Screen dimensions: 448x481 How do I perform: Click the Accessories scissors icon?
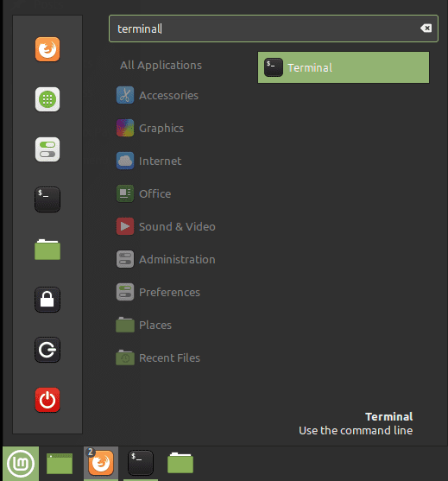point(125,95)
